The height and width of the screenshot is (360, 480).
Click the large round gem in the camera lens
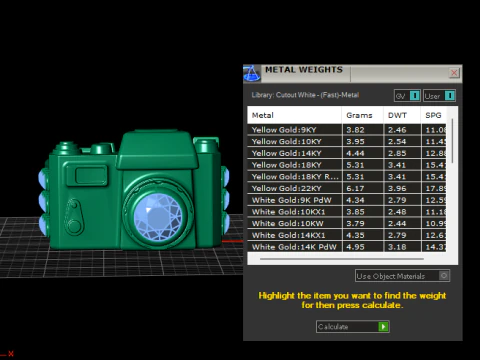pos(158,217)
